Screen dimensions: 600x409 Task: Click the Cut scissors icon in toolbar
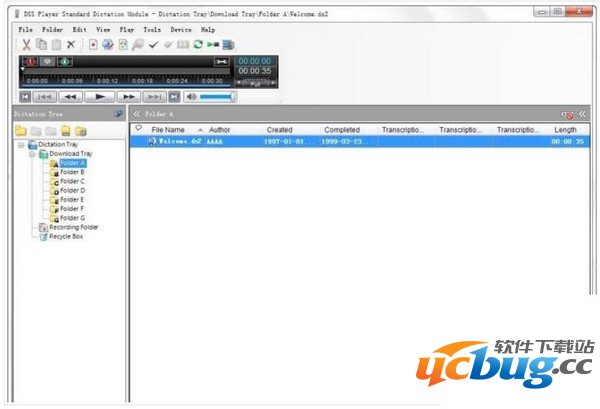point(26,45)
